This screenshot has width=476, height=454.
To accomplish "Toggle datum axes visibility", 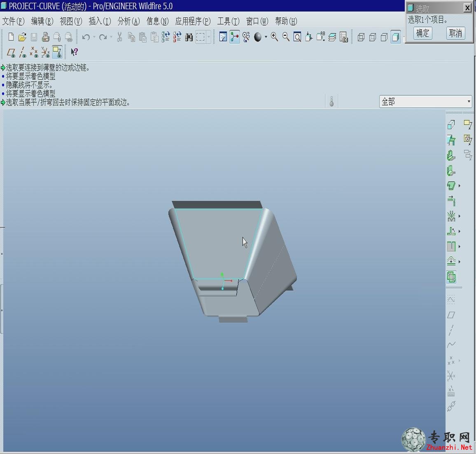I will click(x=23, y=52).
